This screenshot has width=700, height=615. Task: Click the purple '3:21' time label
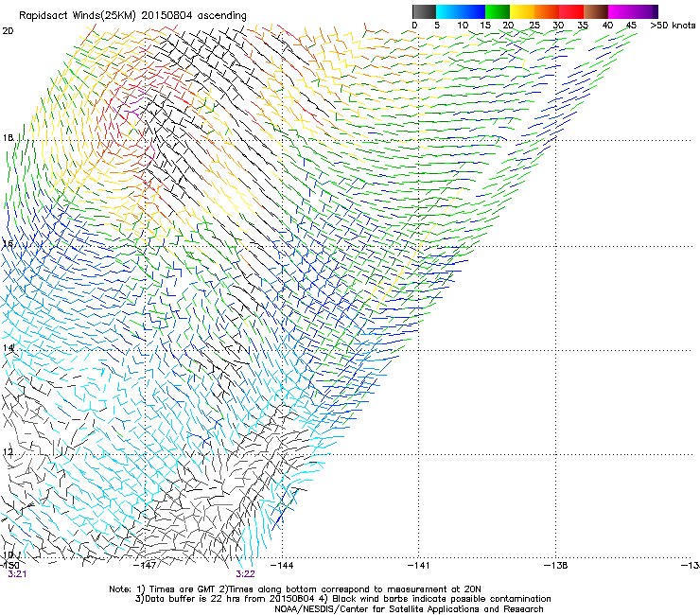pyautogui.click(x=17, y=574)
